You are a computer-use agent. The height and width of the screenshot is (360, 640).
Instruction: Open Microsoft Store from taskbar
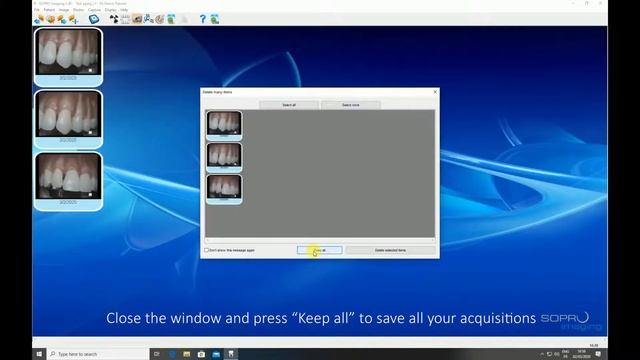[201, 354]
